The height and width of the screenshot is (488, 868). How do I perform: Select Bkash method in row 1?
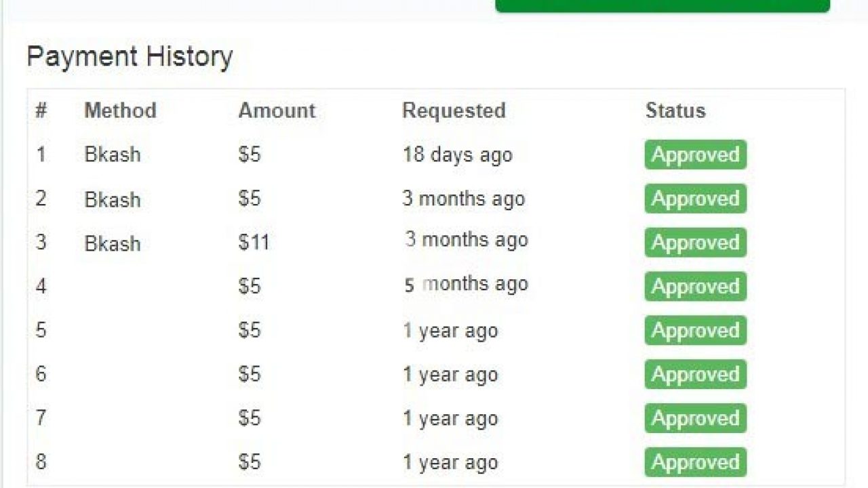(x=113, y=155)
